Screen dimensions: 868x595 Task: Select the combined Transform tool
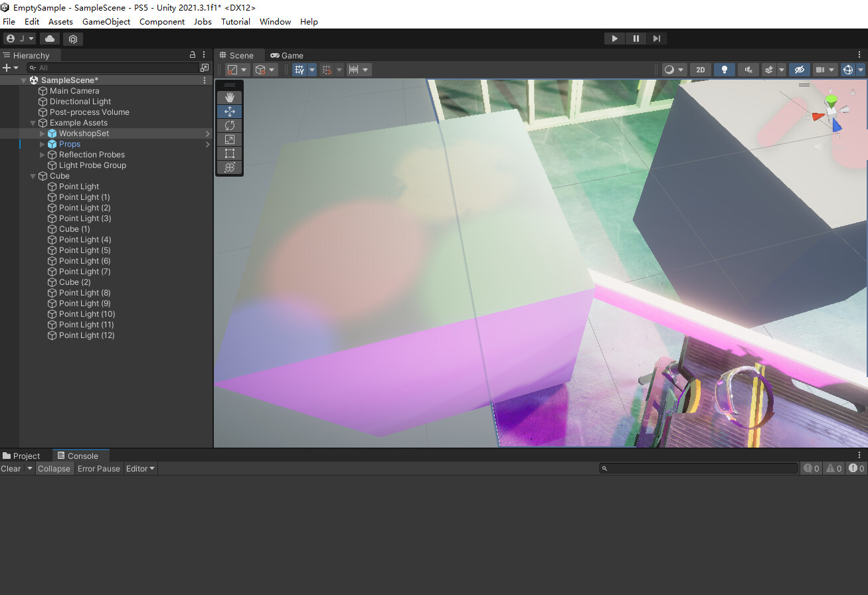point(229,167)
